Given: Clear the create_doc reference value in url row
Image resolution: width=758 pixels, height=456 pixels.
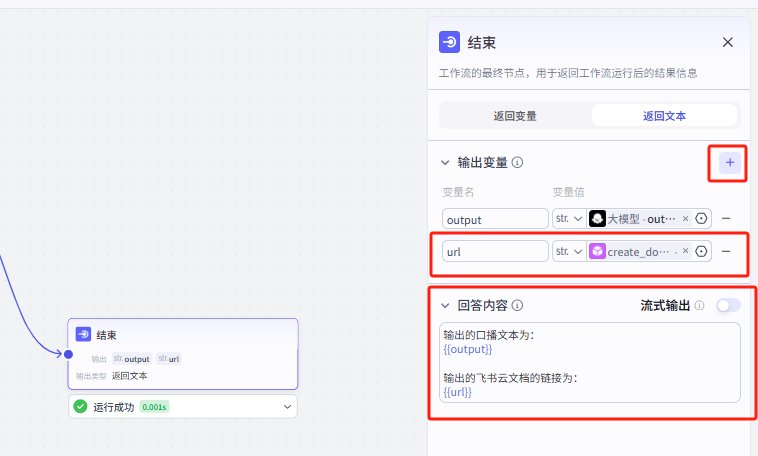Looking at the screenshot, I should (685, 251).
